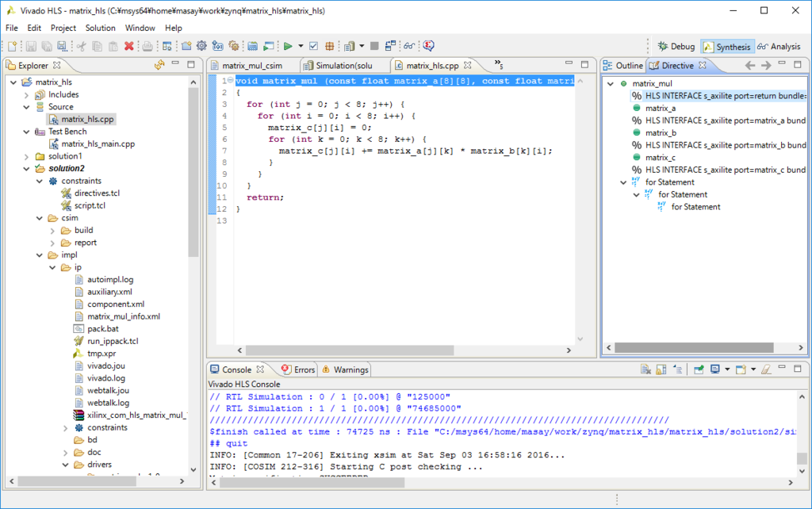
Task: Collapse the impl folder
Action: click(x=40, y=255)
